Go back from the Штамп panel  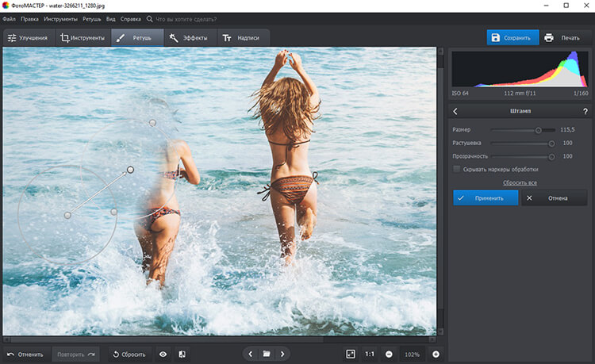click(x=455, y=111)
